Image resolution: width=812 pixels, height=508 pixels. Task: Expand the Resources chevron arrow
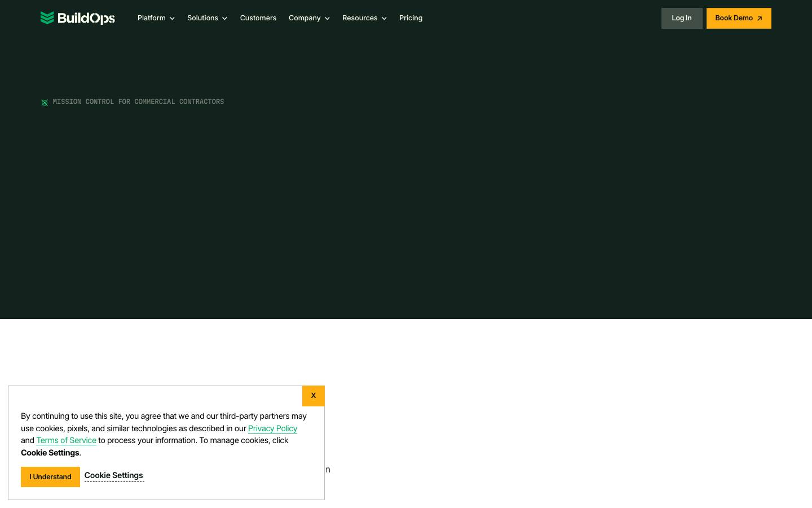click(x=384, y=19)
